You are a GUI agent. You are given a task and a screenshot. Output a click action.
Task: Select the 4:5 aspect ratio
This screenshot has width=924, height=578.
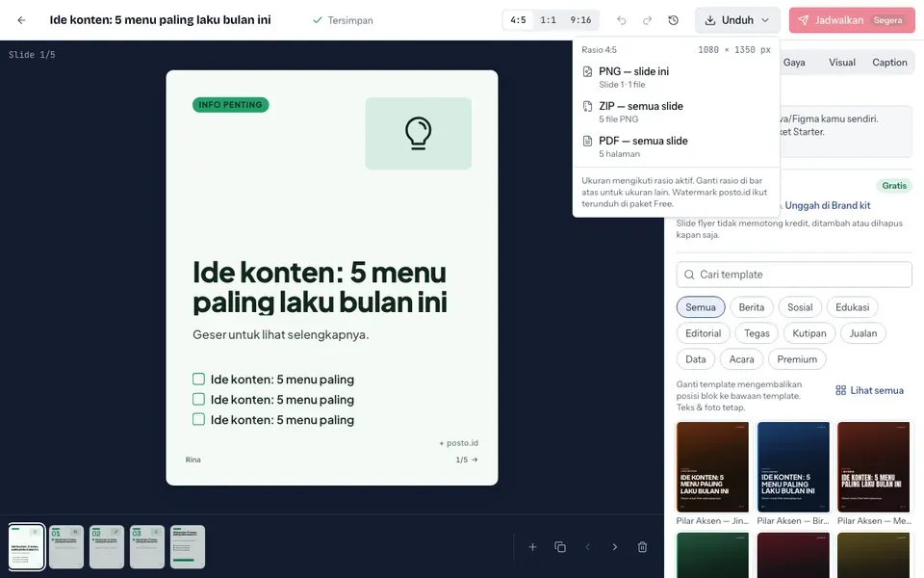point(518,20)
